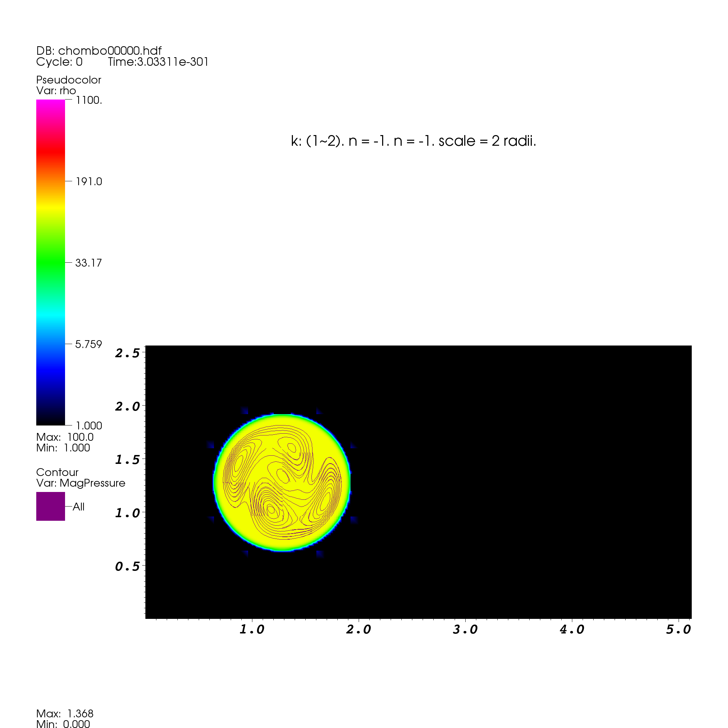The image size is (728, 728).
Task: Click the yellow density cloud in plot
Action: (x=282, y=482)
